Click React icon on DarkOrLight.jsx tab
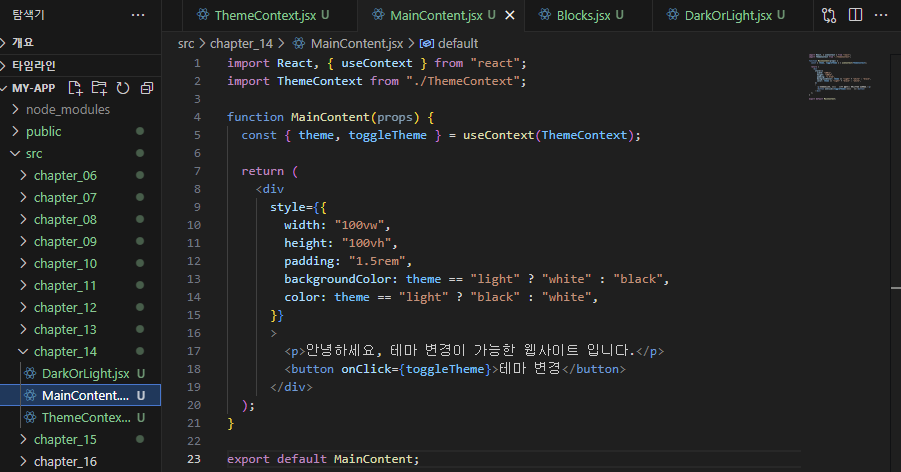Viewport: 901px width, 472px height. 672,15
